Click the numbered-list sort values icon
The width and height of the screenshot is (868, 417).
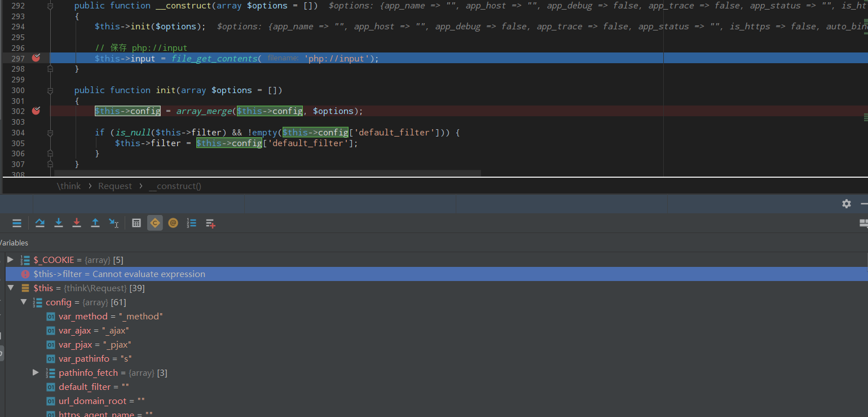192,223
